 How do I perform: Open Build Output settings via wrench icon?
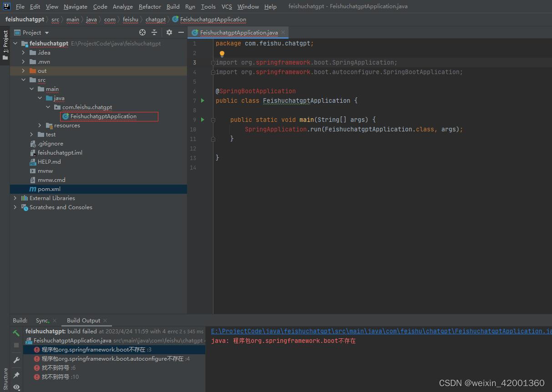16,360
